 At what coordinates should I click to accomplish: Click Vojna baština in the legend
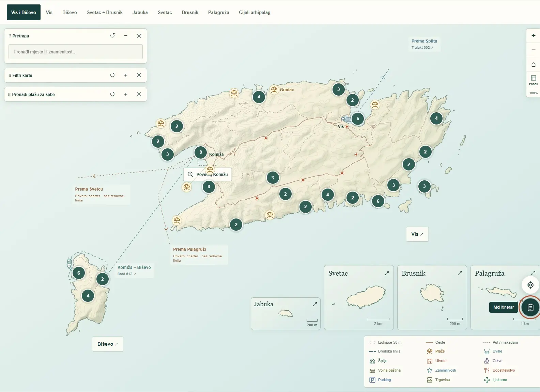385,370
